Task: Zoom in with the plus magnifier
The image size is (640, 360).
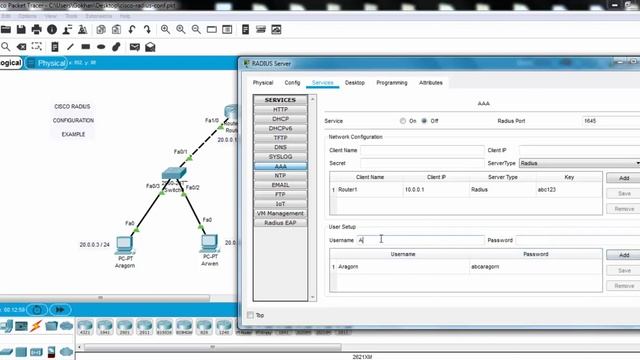Action: 165,29
